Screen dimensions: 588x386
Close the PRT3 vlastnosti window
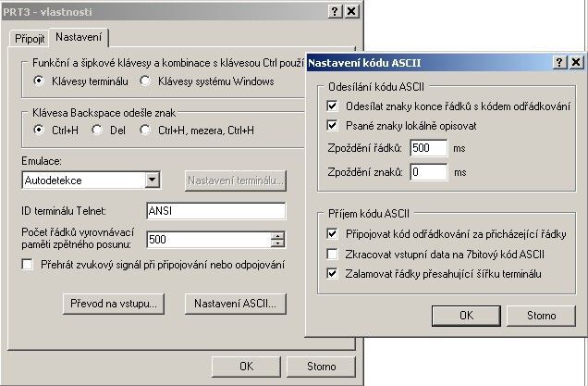click(350, 11)
